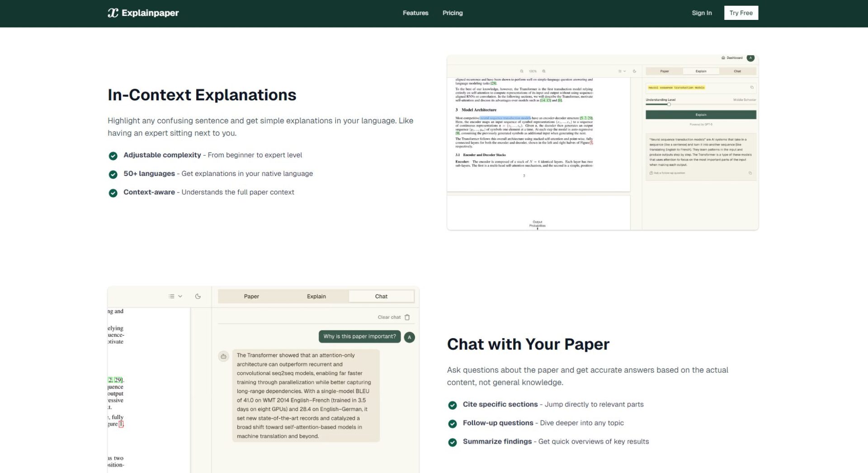
Task: Open the list dropdown right of the 100% zoom
Action: click(622, 71)
